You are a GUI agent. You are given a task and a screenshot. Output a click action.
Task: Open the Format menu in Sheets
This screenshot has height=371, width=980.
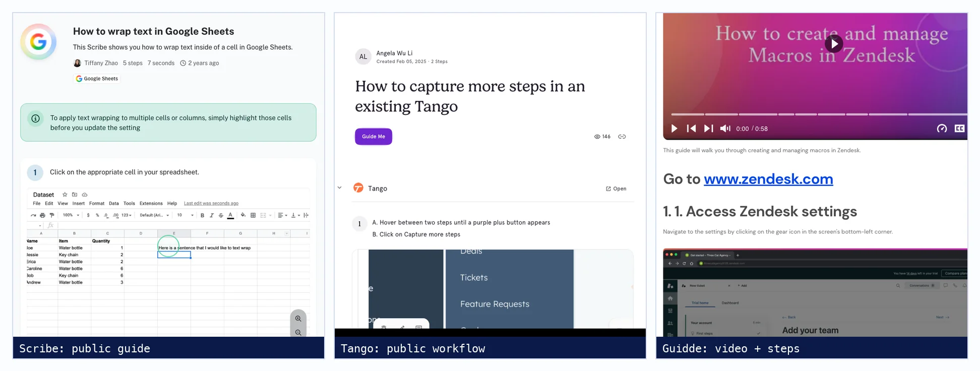[x=97, y=204]
